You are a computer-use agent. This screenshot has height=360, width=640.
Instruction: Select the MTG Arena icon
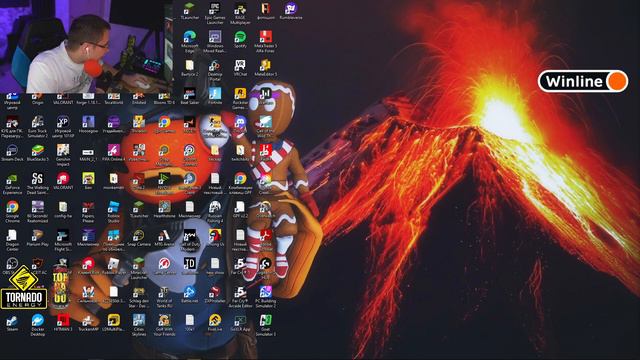tap(164, 238)
